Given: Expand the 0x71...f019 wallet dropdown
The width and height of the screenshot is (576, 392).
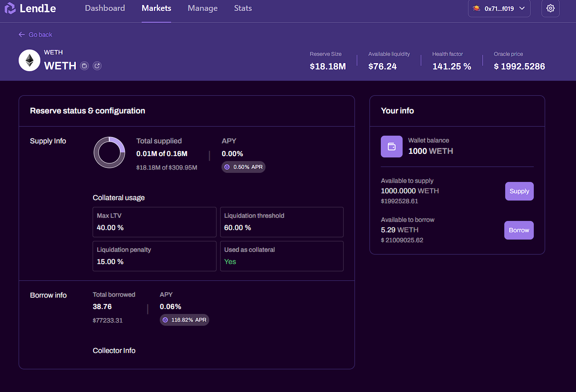Looking at the screenshot, I should [x=522, y=9].
